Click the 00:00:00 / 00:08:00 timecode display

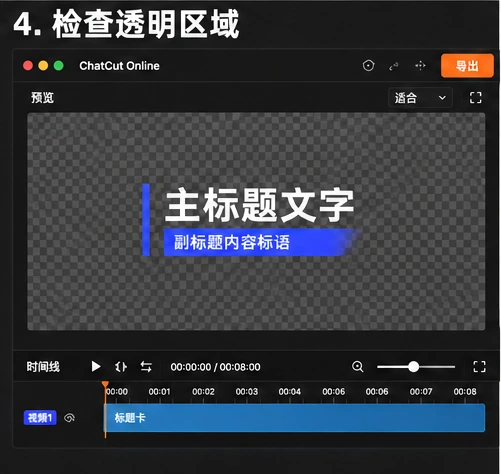point(215,367)
